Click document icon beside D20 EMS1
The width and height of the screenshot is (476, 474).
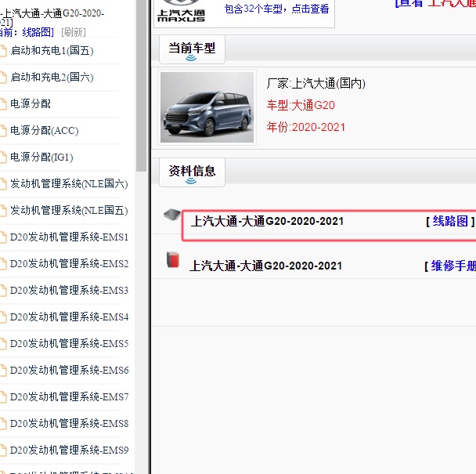(x=3, y=237)
